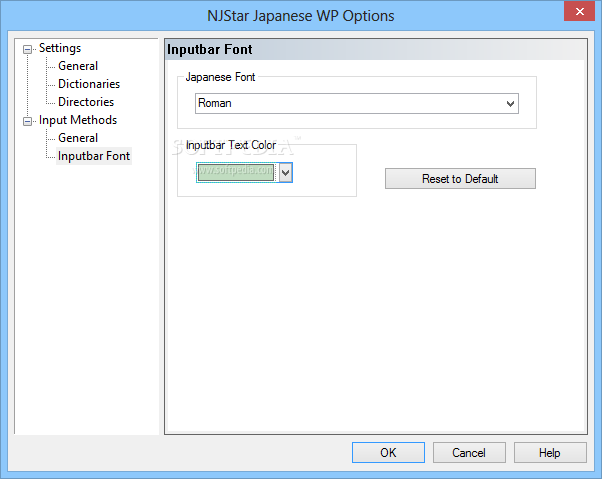Open the Dictionaries settings page
602x479 pixels.
point(89,84)
